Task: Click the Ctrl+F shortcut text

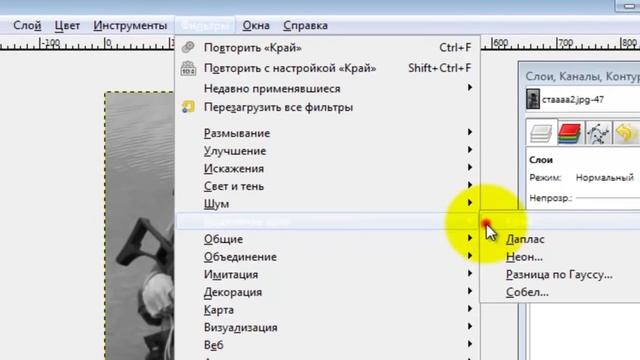Action: pyautogui.click(x=455, y=47)
